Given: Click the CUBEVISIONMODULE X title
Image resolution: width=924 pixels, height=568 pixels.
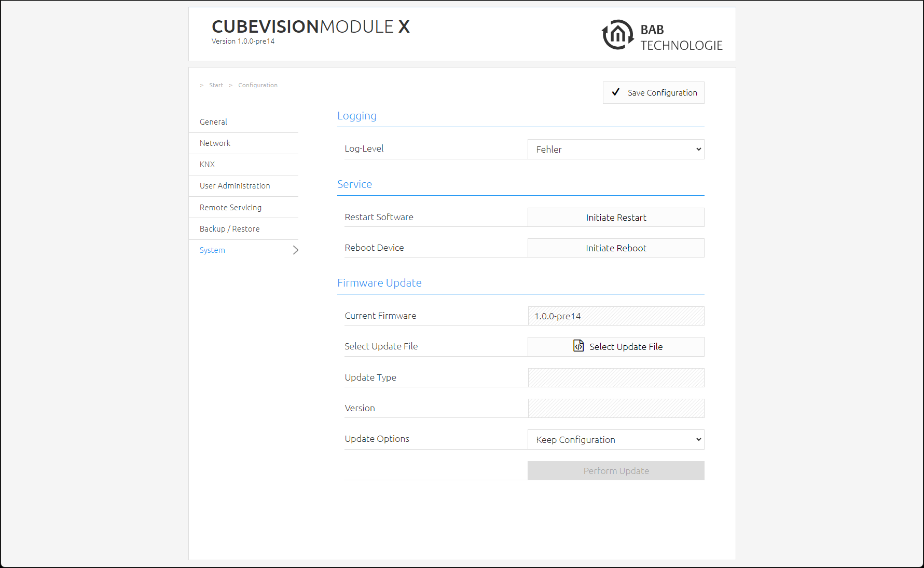Looking at the screenshot, I should tap(311, 26).
